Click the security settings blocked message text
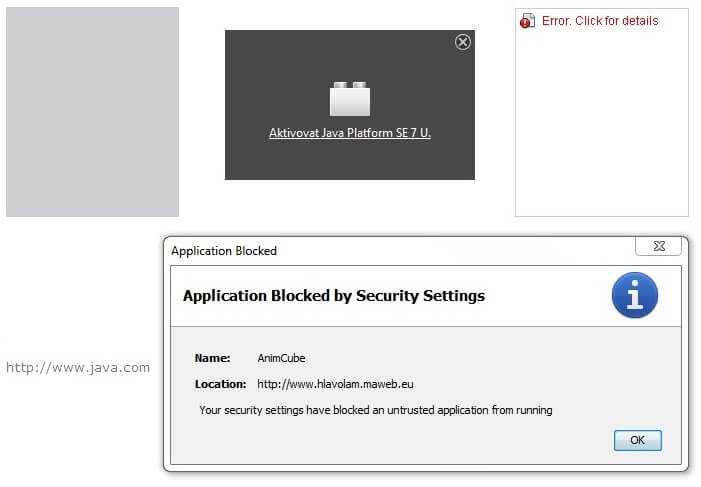The width and height of the screenshot is (701, 487). coord(376,410)
